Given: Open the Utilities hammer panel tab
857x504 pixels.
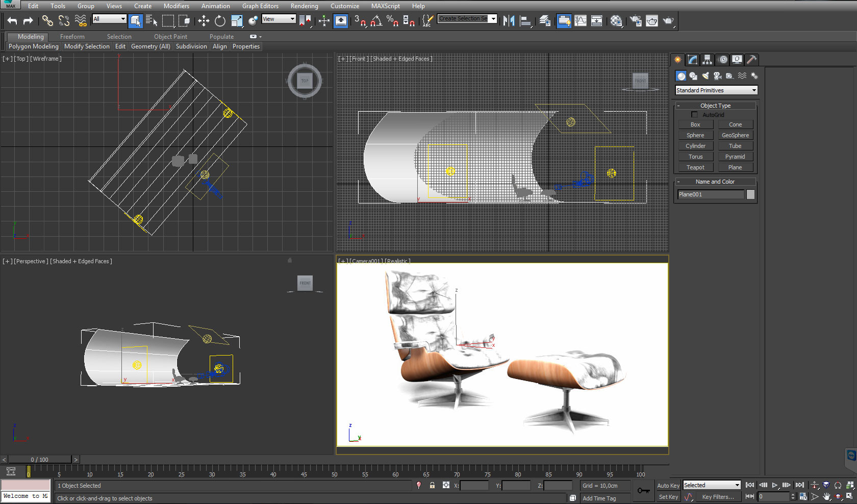Looking at the screenshot, I should (x=751, y=60).
